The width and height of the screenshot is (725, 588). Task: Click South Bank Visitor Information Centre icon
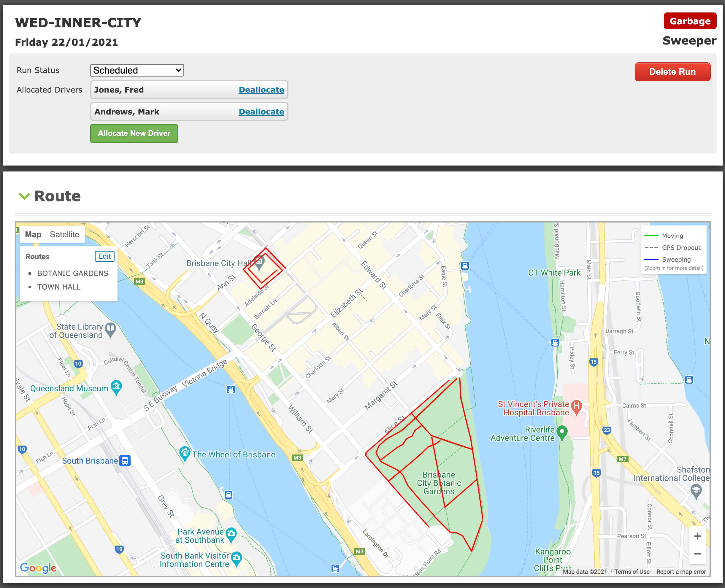coord(236,559)
